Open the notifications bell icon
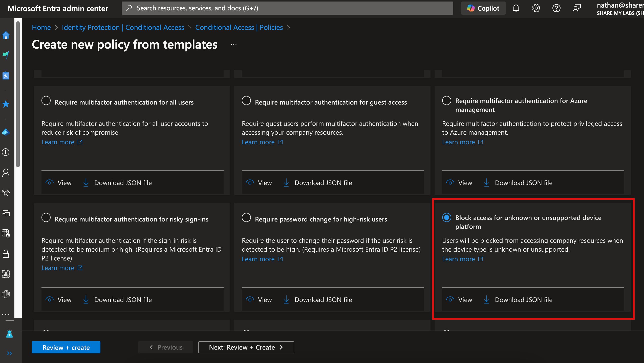This screenshot has height=363, width=644. pyautogui.click(x=516, y=8)
